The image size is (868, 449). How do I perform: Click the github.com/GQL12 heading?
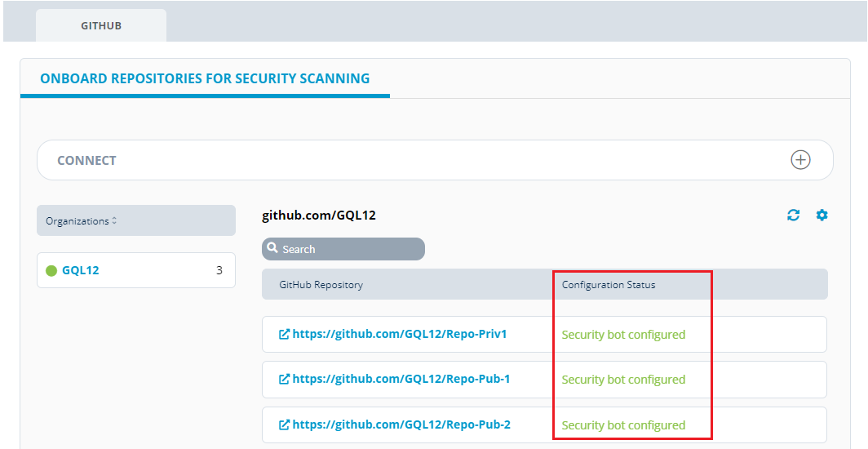319,216
